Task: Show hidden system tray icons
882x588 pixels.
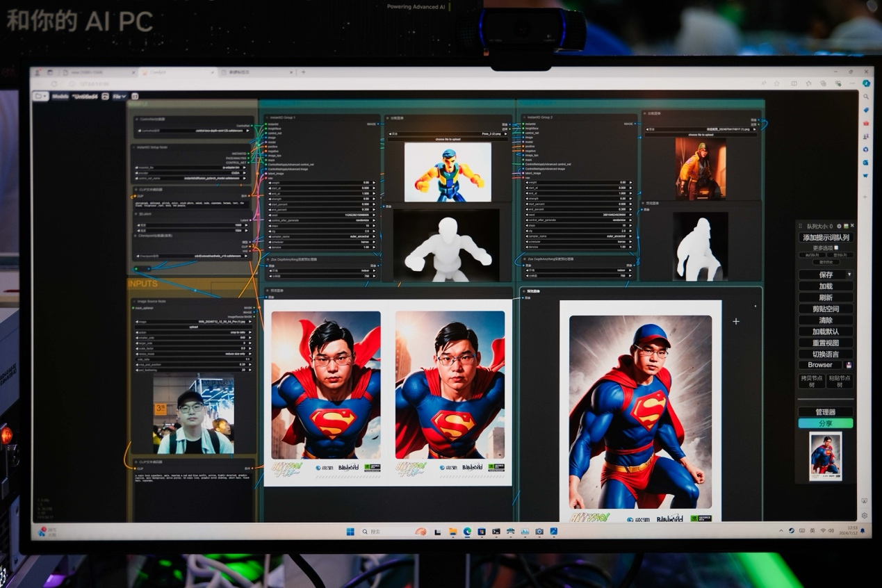Action: coord(781,531)
